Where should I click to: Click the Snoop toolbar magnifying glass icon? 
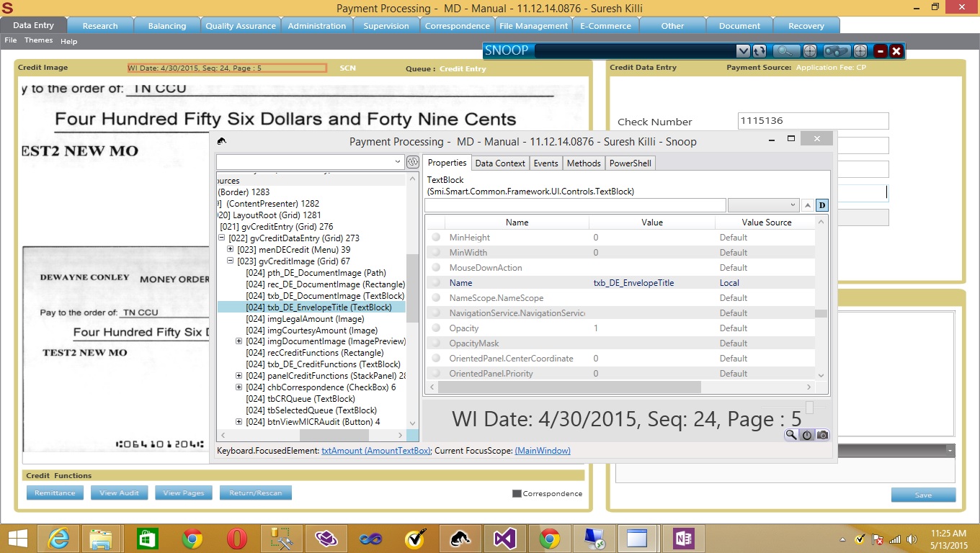[x=785, y=51]
